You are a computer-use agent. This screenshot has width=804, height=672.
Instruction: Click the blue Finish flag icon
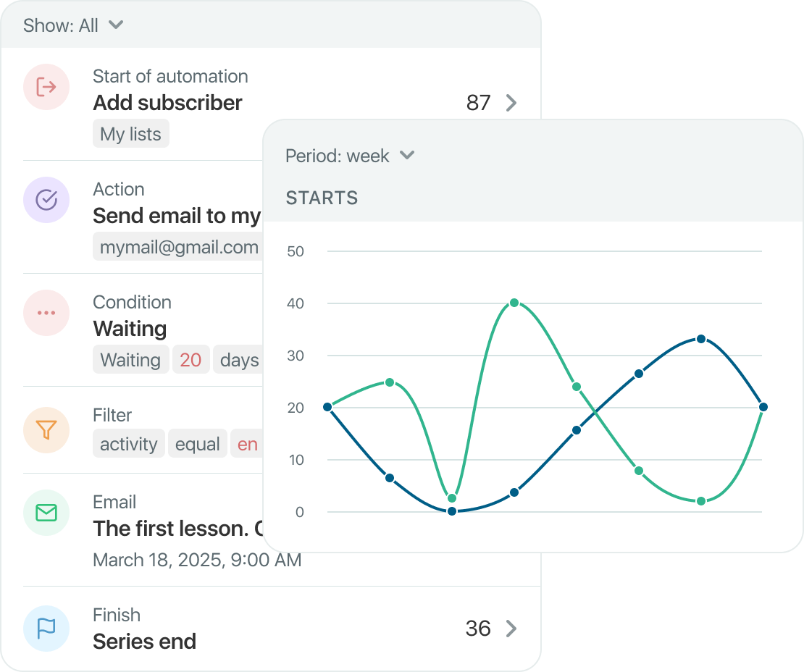(46, 627)
